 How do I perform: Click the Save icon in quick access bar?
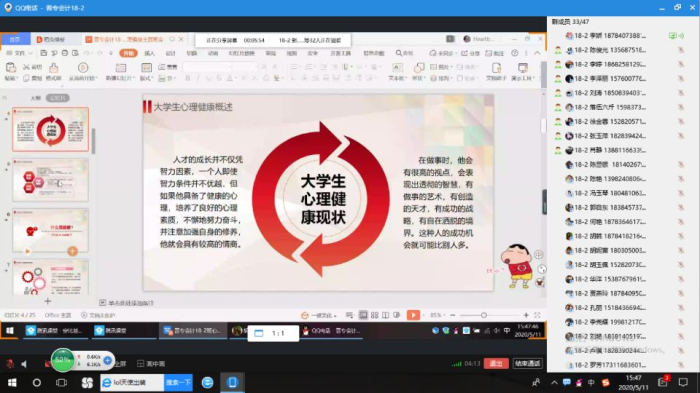click(x=43, y=53)
